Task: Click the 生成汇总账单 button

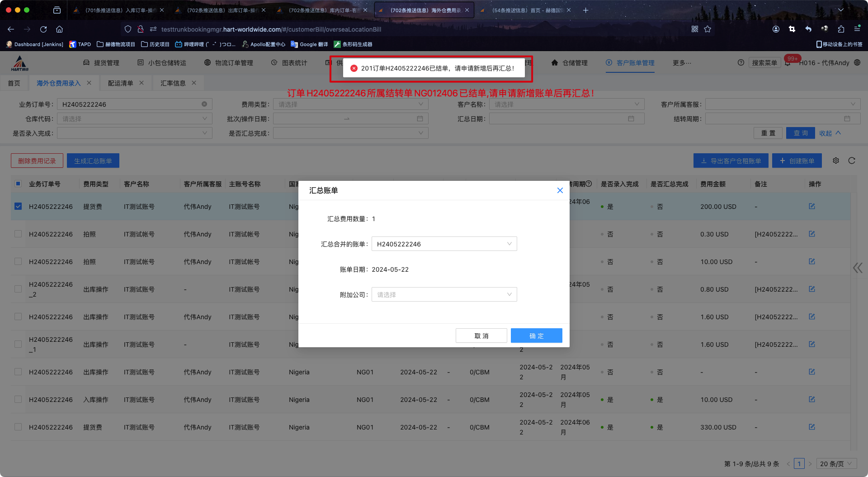Action: coord(93,161)
